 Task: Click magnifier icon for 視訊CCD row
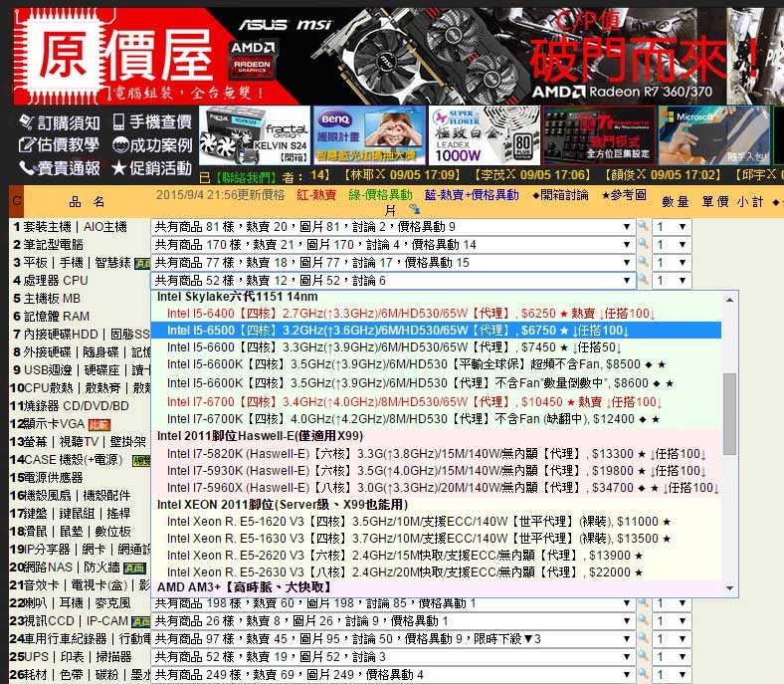[643, 621]
